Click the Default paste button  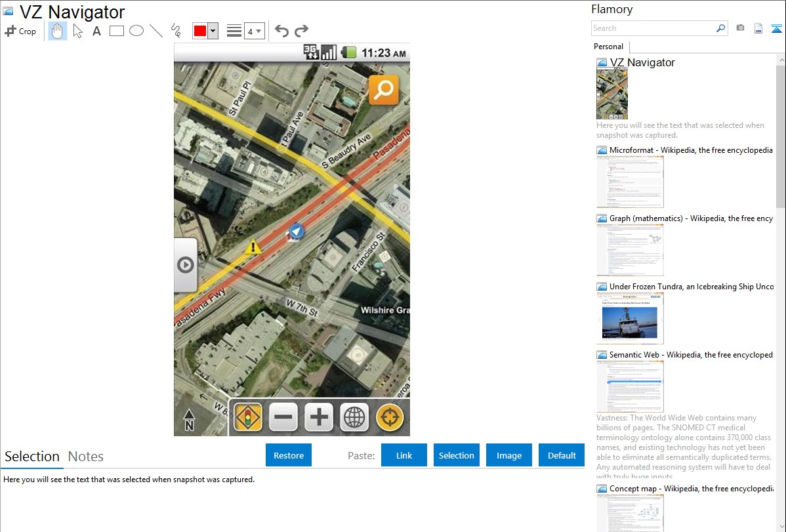point(562,455)
